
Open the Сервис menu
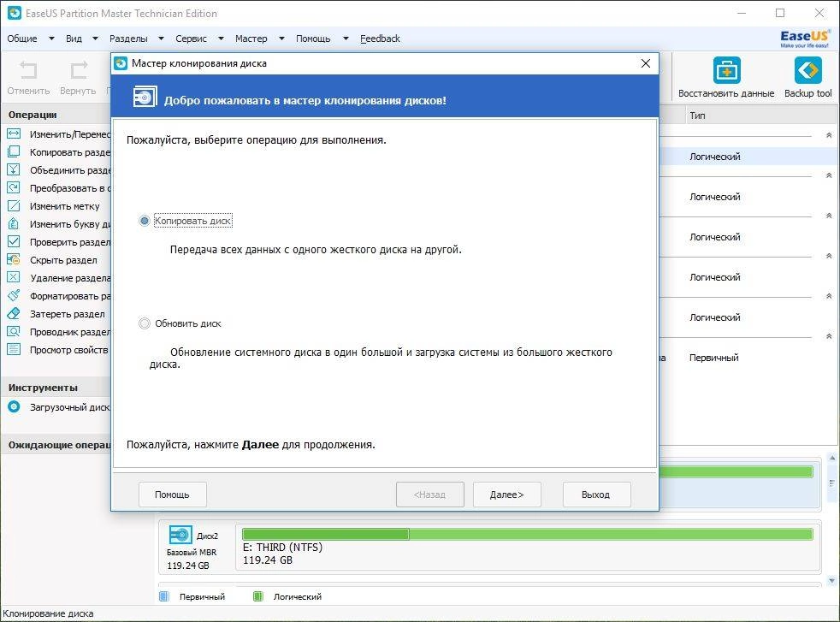click(191, 39)
